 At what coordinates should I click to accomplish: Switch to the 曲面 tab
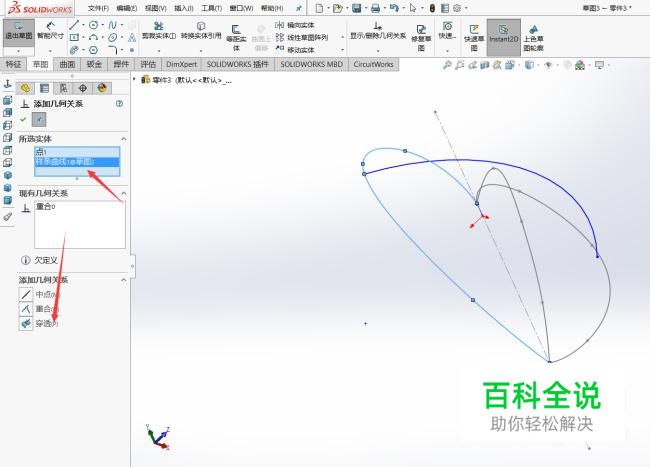tap(67, 64)
